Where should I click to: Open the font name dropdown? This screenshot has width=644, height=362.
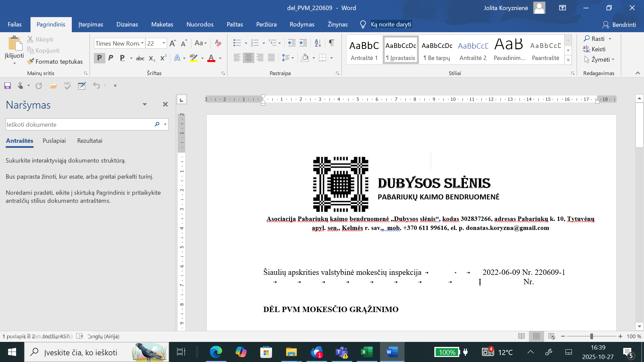coord(142,43)
